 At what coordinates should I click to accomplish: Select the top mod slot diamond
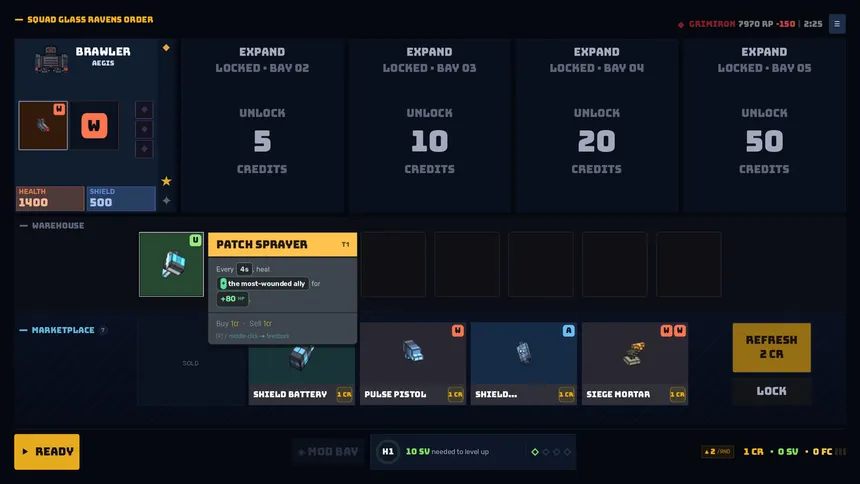144,110
